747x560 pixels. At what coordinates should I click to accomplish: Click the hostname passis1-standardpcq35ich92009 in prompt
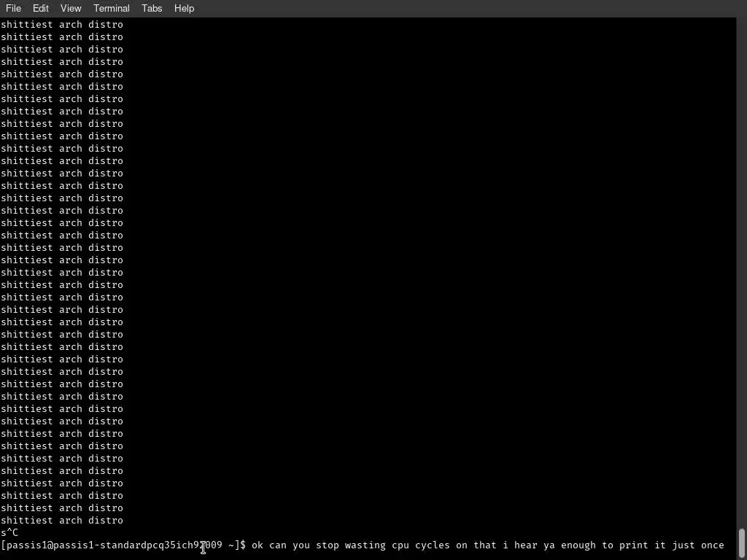tap(138, 545)
